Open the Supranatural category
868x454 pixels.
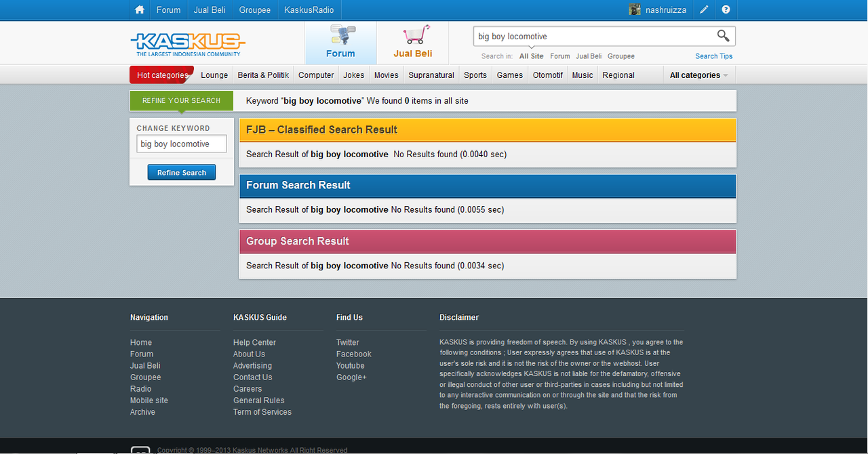click(x=431, y=75)
